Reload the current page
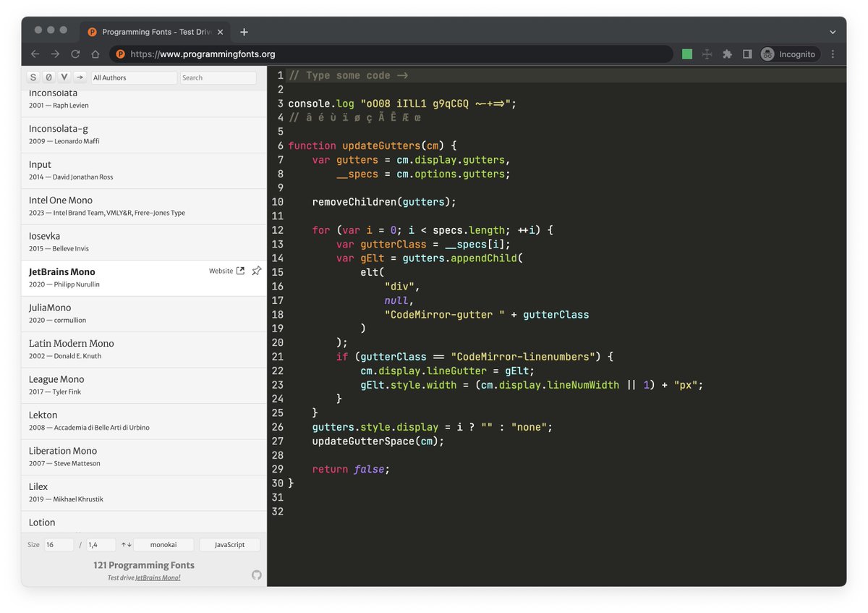 pos(75,54)
